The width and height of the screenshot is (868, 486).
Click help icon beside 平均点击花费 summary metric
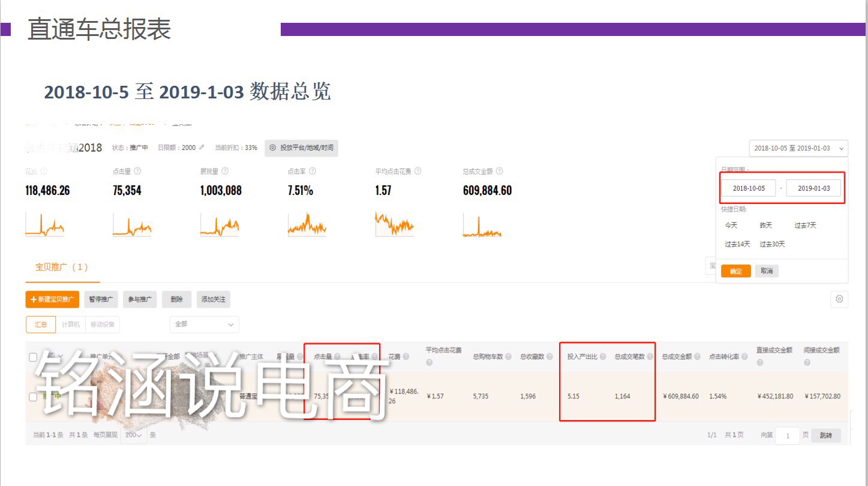[x=418, y=171]
